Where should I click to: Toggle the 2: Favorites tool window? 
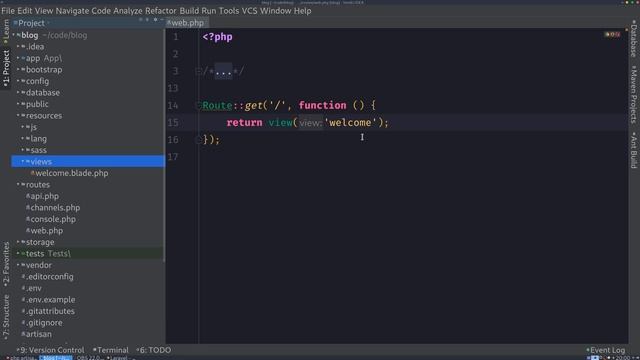pos(6,264)
